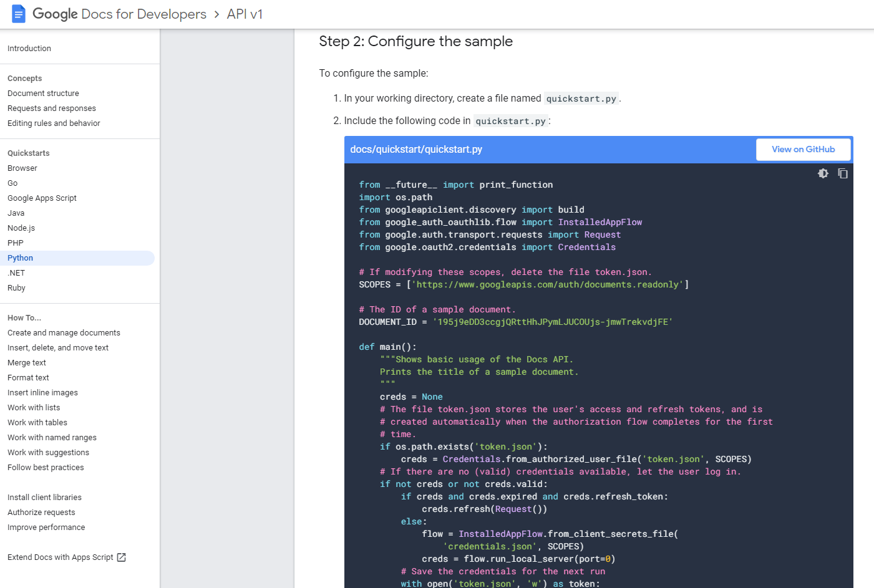Select the Node.js quickstart
Screen dimensions: 874x588
tap(21, 228)
